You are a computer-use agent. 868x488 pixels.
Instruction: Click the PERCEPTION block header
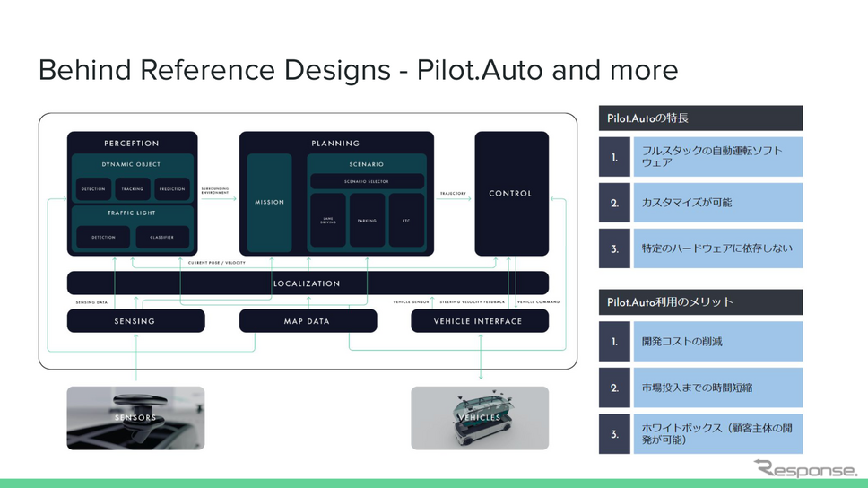132,144
